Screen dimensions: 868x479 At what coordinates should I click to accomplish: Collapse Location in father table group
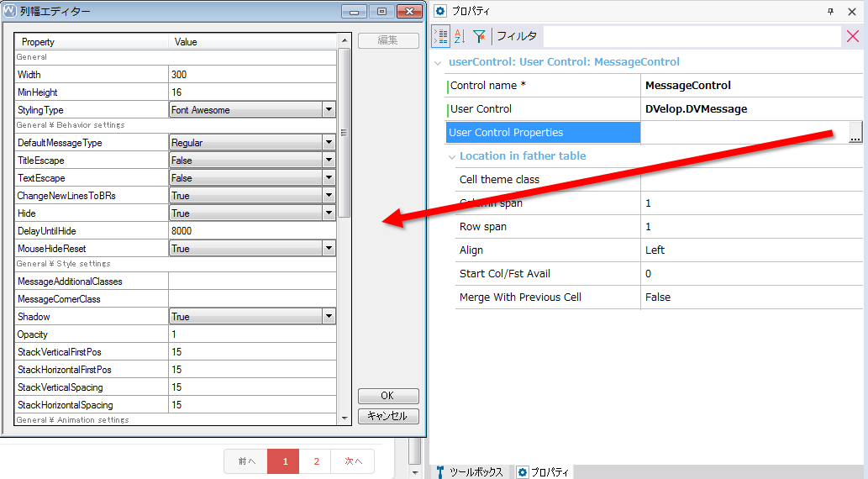451,156
